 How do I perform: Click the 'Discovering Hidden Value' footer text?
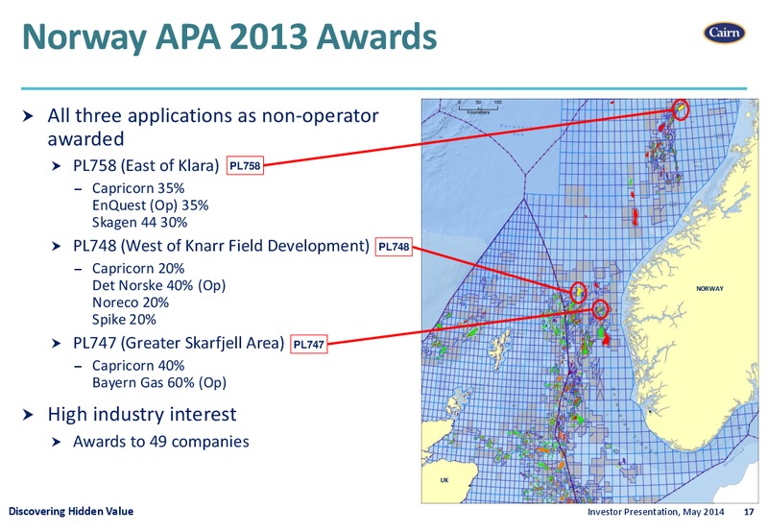(x=71, y=512)
